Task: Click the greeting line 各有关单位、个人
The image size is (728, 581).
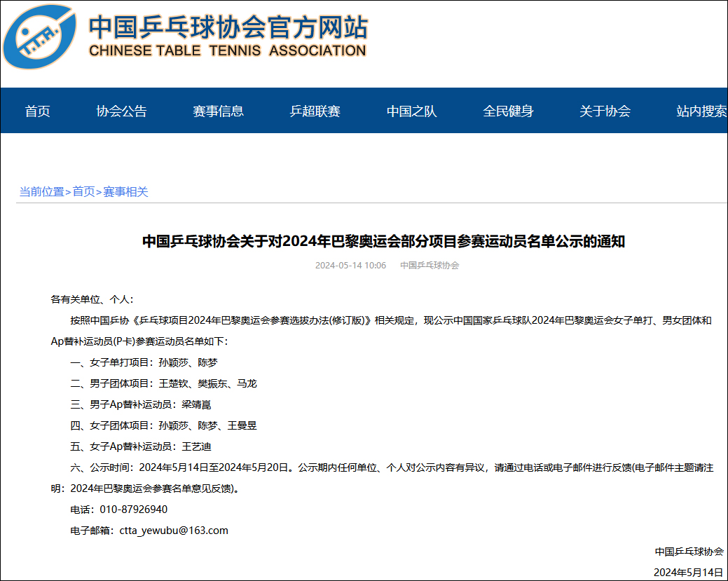Action: tap(92, 299)
